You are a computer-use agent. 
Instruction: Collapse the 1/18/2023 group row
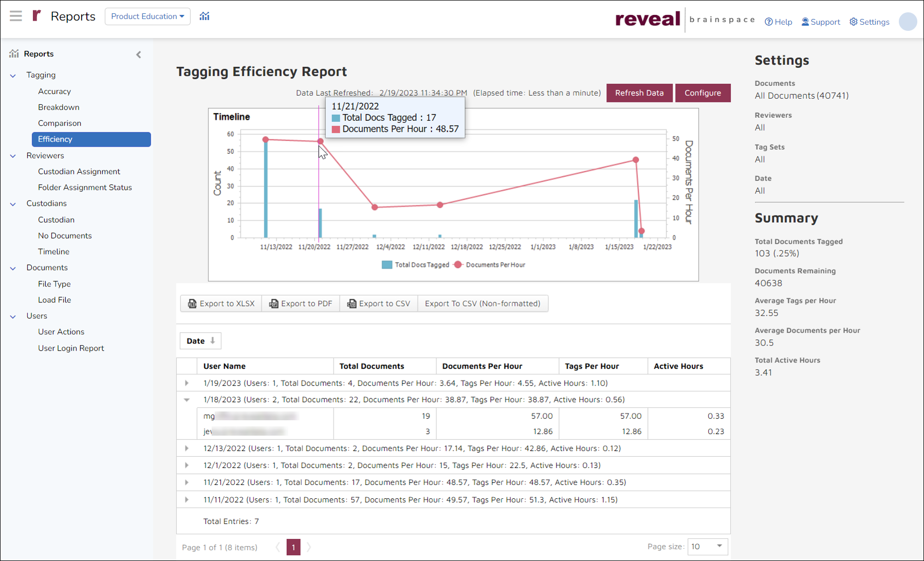click(187, 400)
